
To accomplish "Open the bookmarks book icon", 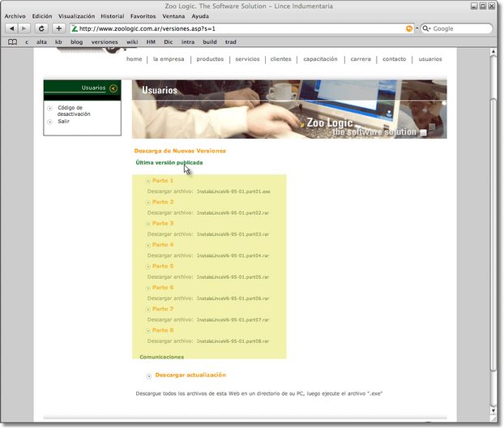I will 12,42.
